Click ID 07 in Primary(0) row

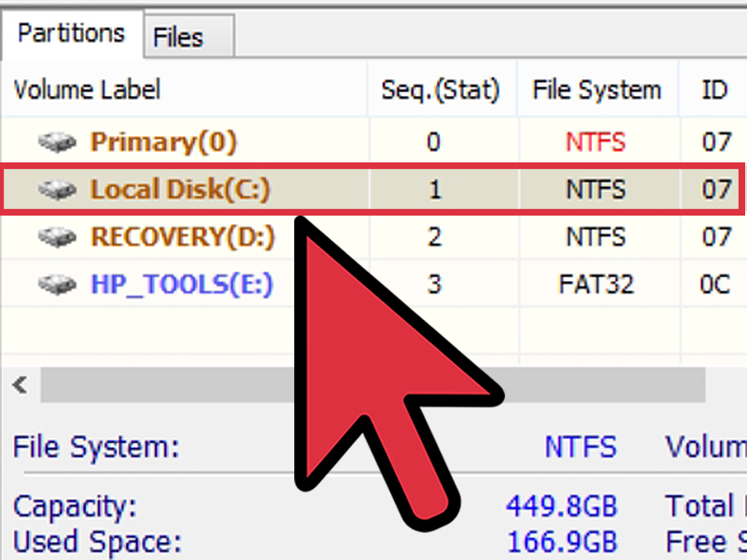click(x=716, y=142)
